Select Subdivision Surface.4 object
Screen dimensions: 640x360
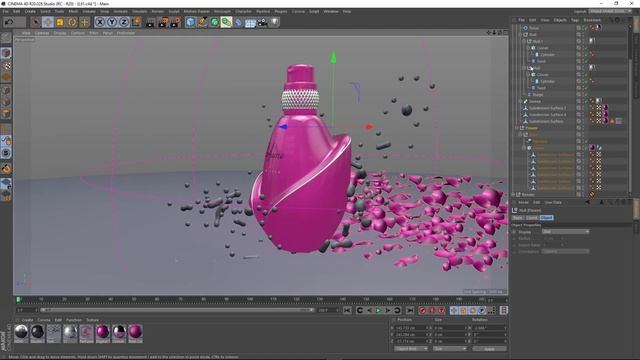pyautogui.click(x=547, y=115)
